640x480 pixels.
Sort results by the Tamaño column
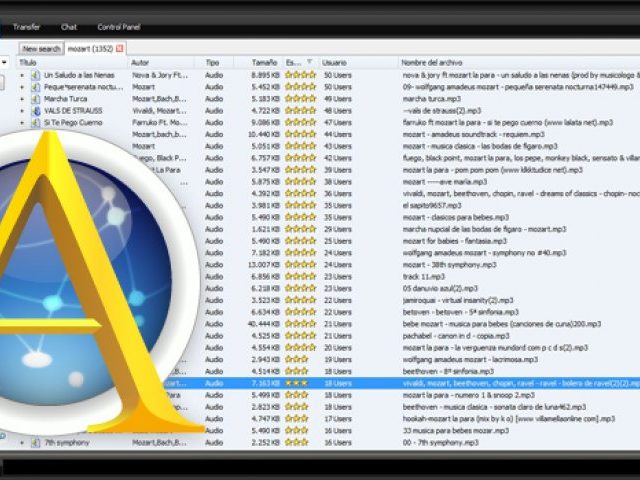click(264, 62)
